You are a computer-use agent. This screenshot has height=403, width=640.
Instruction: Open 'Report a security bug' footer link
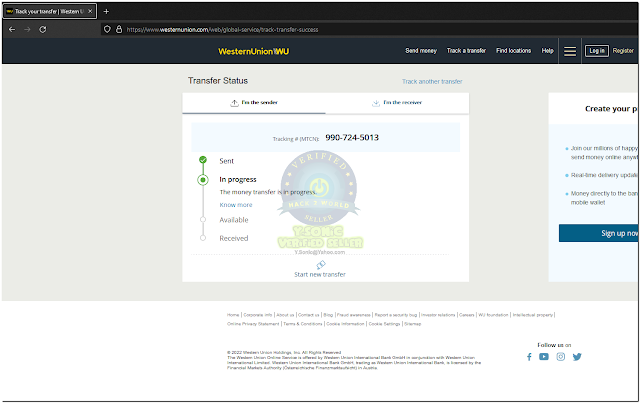pyautogui.click(x=396, y=315)
